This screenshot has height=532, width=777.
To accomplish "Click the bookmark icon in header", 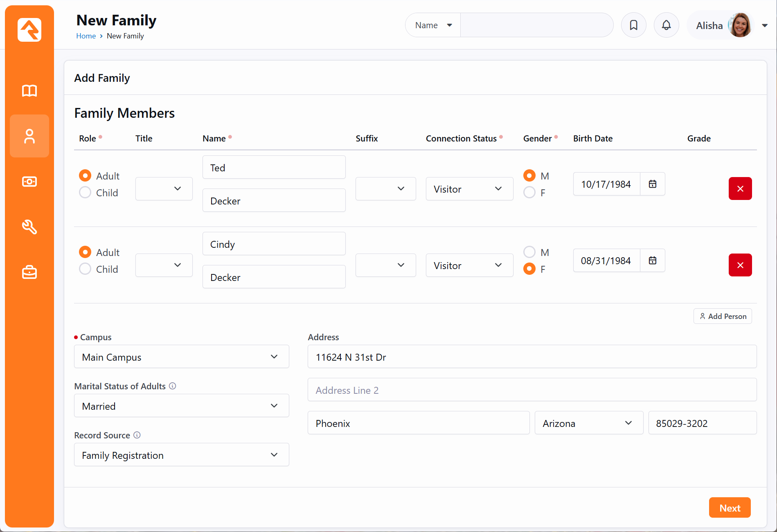I will pyautogui.click(x=633, y=25).
